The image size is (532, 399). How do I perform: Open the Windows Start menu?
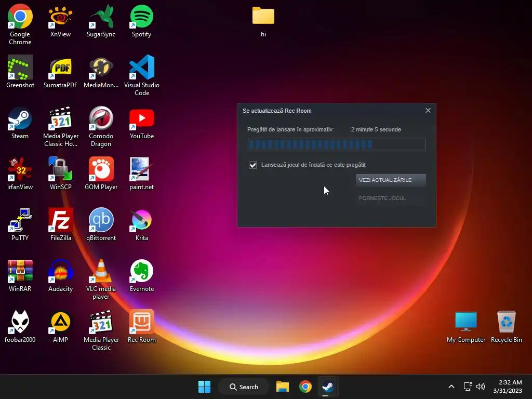[204, 387]
